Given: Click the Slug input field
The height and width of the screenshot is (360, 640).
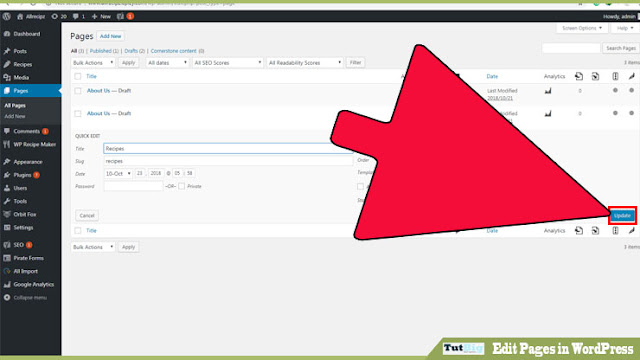Looking at the screenshot, I should (228, 161).
